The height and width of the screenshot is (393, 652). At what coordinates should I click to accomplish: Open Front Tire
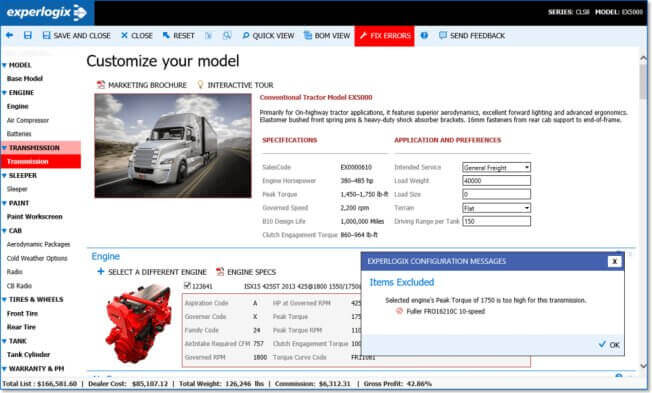click(22, 314)
